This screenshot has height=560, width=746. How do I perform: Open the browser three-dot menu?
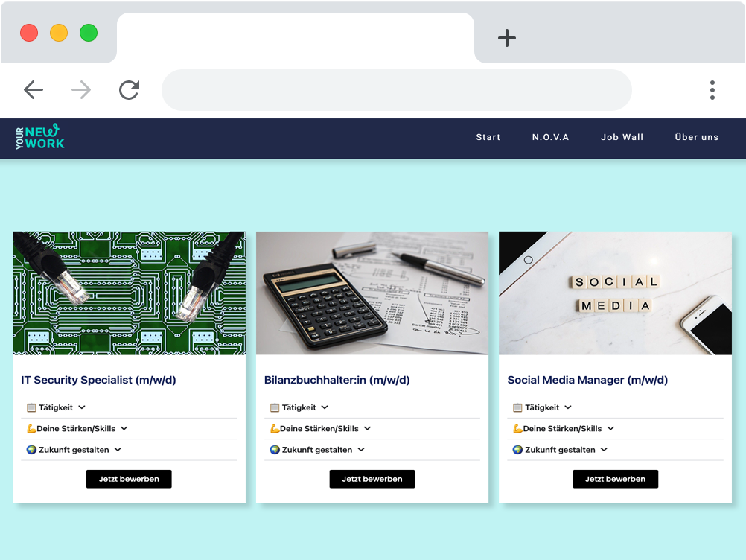click(x=712, y=90)
